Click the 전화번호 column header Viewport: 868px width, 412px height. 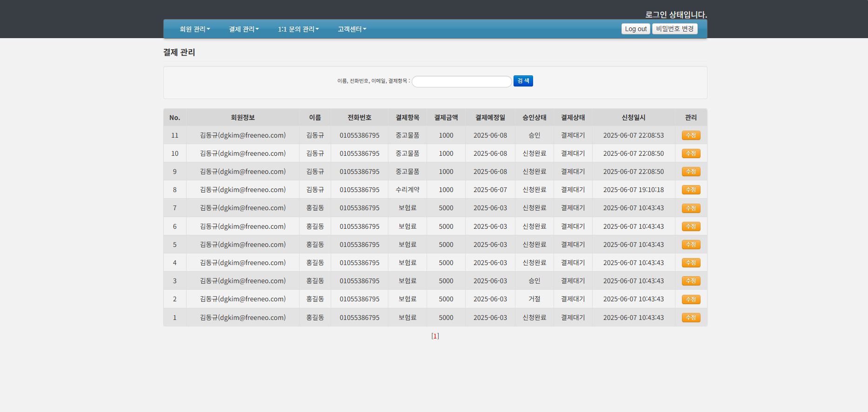[360, 118]
